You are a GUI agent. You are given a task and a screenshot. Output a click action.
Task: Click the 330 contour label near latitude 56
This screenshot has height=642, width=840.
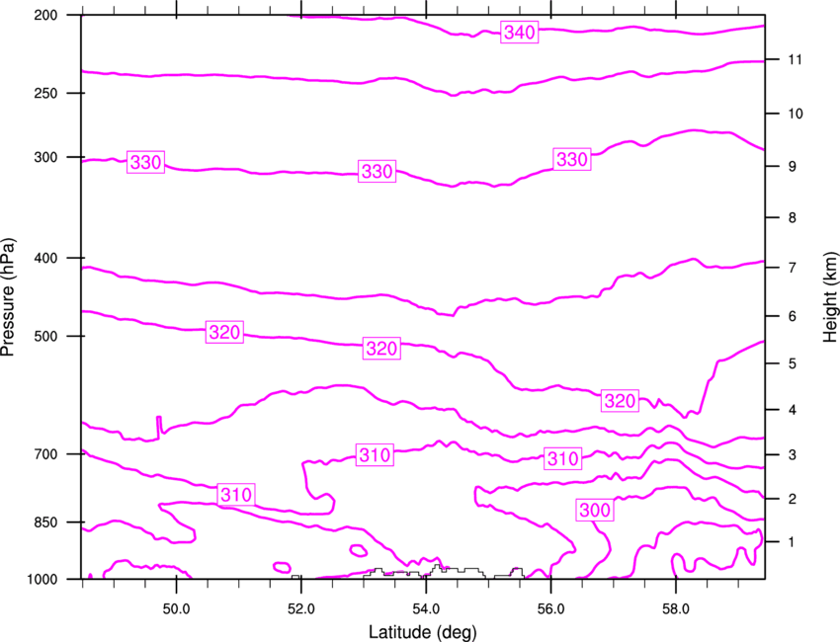[572, 160]
